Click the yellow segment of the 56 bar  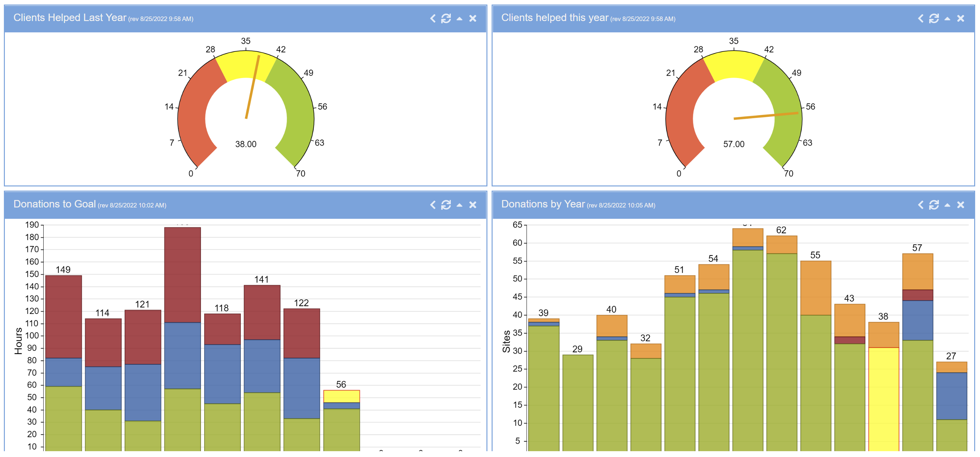[342, 396]
